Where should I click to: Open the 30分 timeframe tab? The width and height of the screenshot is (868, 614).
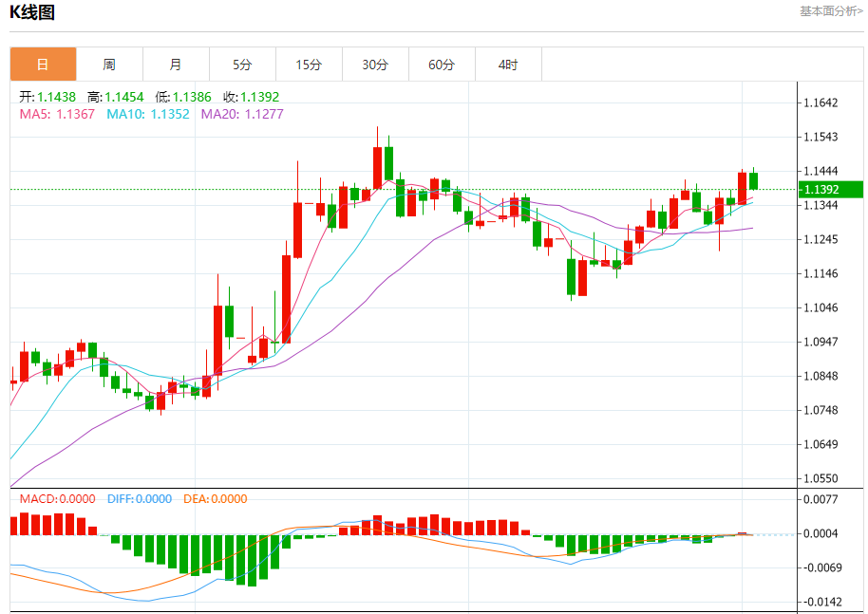(375, 65)
